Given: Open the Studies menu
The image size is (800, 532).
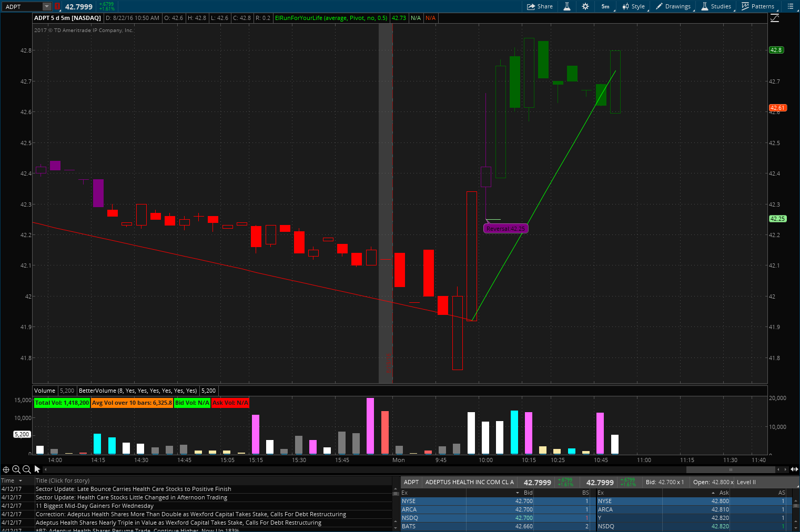Looking at the screenshot, I should pyautogui.click(x=716, y=6).
